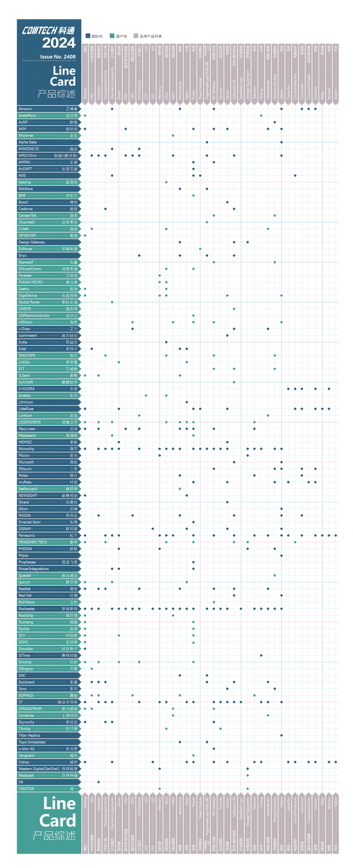The height and width of the screenshot is (868, 353).
Task: Click the OSRAM 欧司朗 row label
Action: pyautogui.click(x=49, y=529)
